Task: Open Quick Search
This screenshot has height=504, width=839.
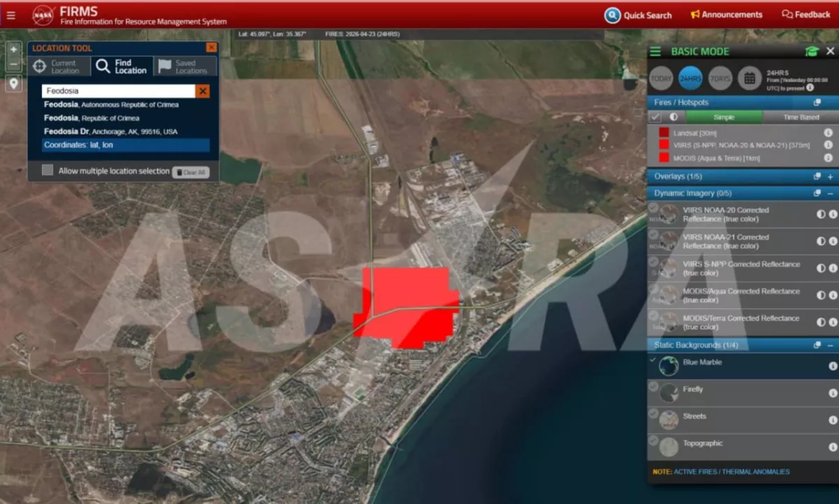Action: point(638,15)
